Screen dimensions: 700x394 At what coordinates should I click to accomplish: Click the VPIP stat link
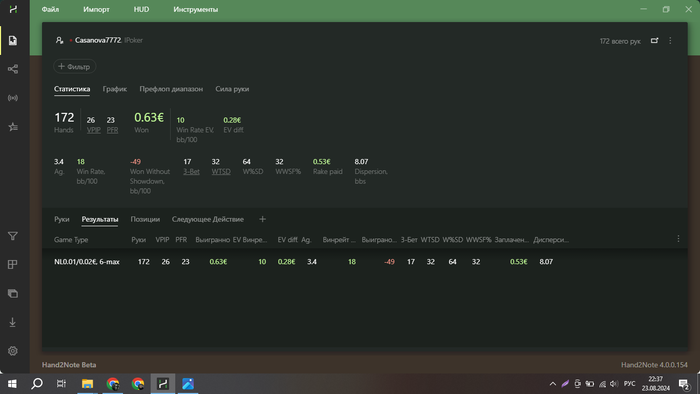point(94,130)
